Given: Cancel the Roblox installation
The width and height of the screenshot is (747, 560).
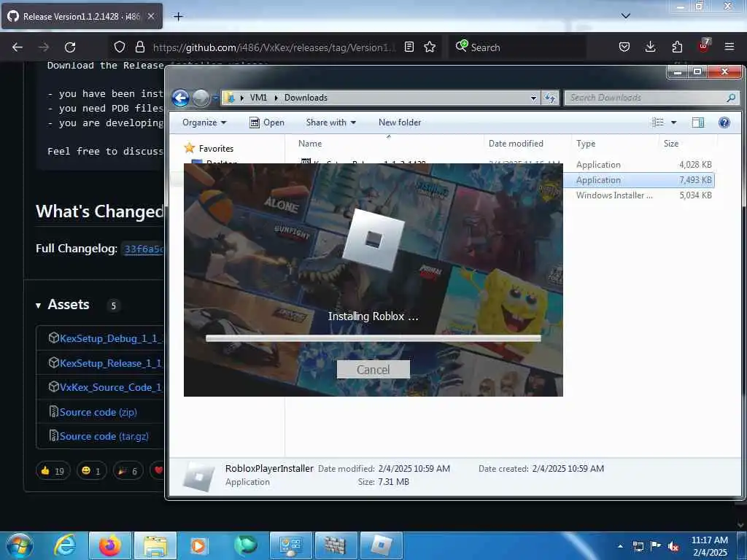Looking at the screenshot, I should pyautogui.click(x=373, y=370).
